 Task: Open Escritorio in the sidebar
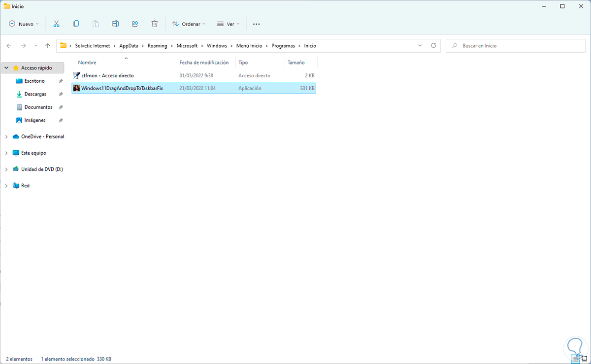[x=34, y=81]
